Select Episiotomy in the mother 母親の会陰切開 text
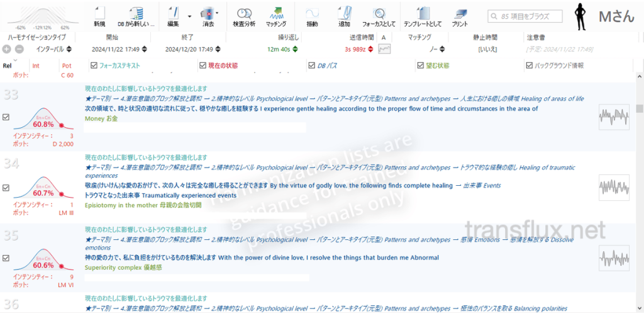 143,205
